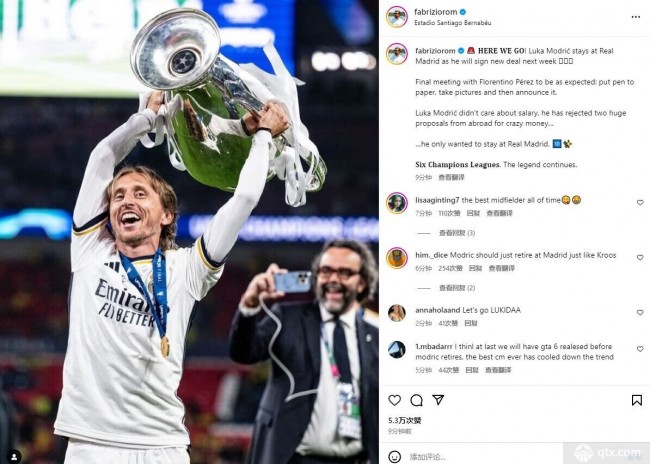Expand 3 replies under lisaaginting7 comment
The height and width of the screenshot is (464, 650).
(457, 233)
